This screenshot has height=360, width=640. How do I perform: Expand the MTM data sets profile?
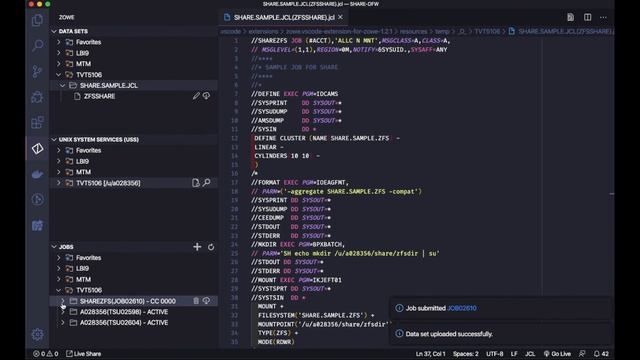[x=59, y=64]
